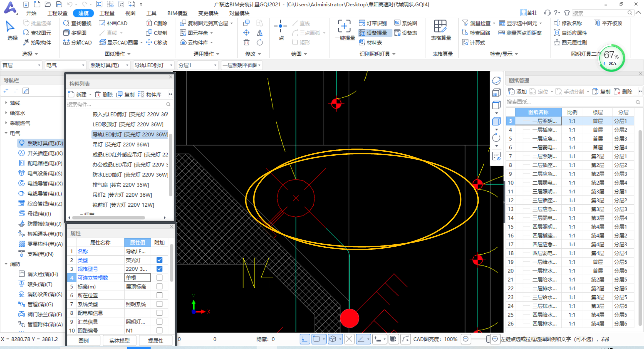Image resolution: width=644 pixels, height=349 pixels.
Task: Click the 搜索构件 search field
Action: pos(119,104)
